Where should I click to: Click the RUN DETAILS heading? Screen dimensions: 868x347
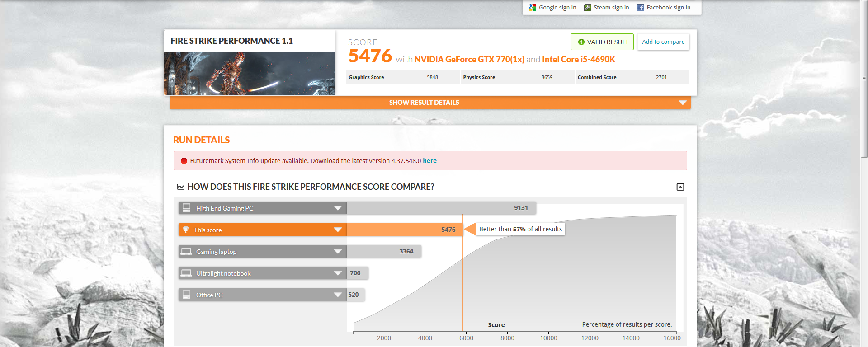tap(202, 140)
